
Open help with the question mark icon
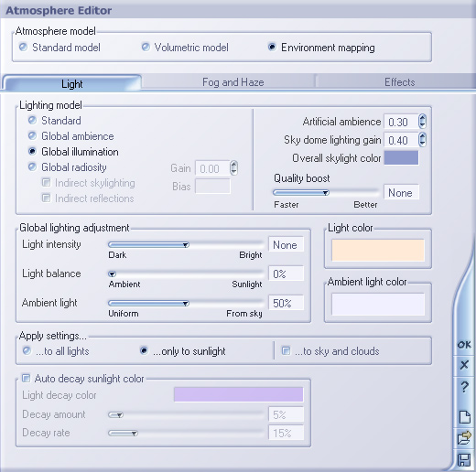point(464,387)
